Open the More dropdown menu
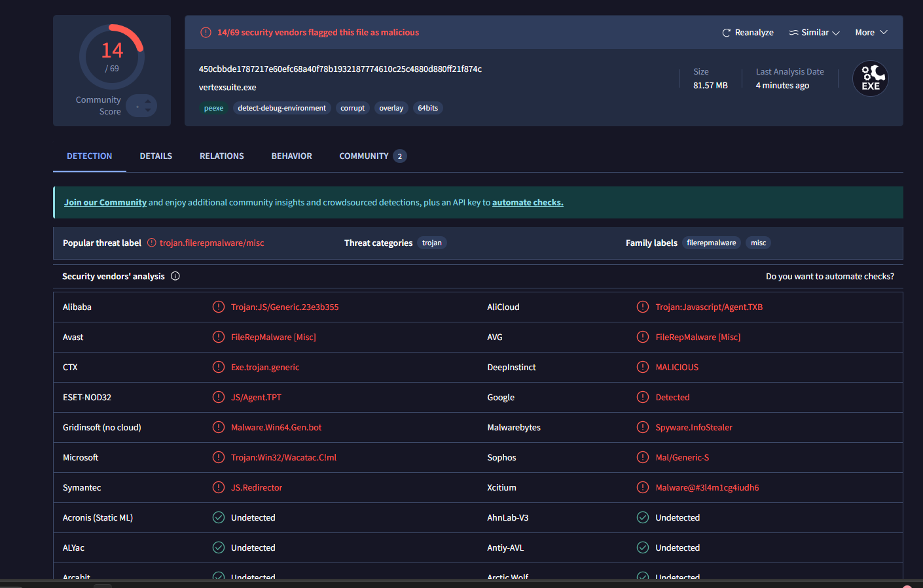This screenshot has height=588, width=923. point(871,33)
